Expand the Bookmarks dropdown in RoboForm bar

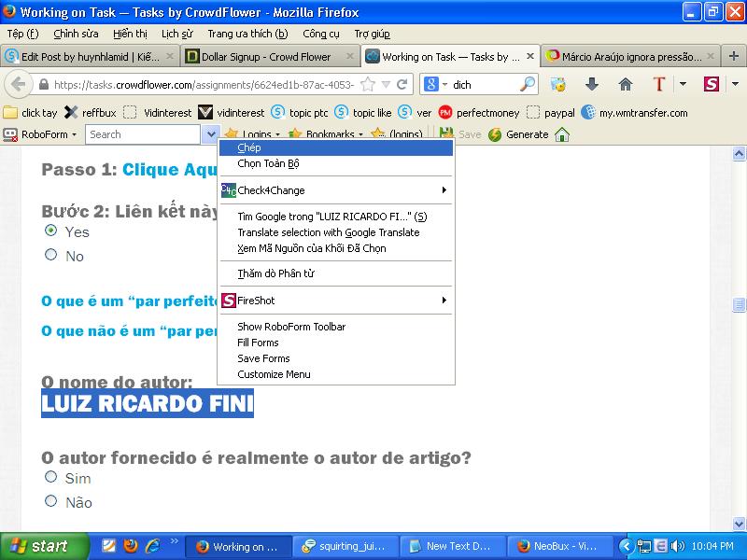pos(360,135)
